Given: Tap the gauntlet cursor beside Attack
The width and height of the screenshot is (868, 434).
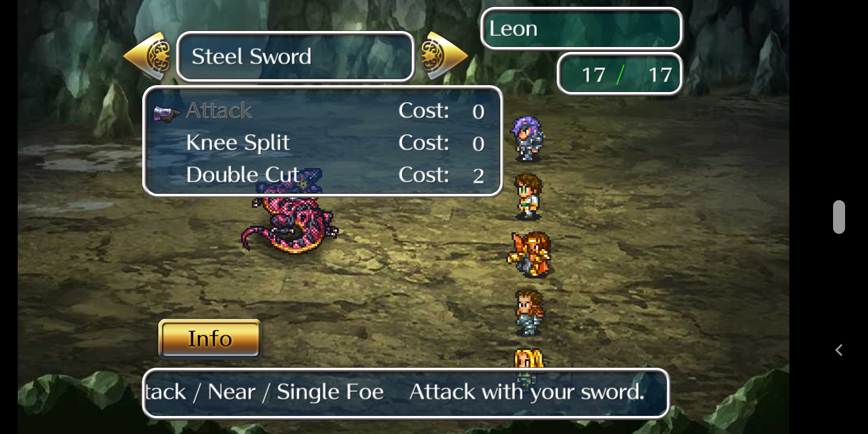Looking at the screenshot, I should coord(166,113).
